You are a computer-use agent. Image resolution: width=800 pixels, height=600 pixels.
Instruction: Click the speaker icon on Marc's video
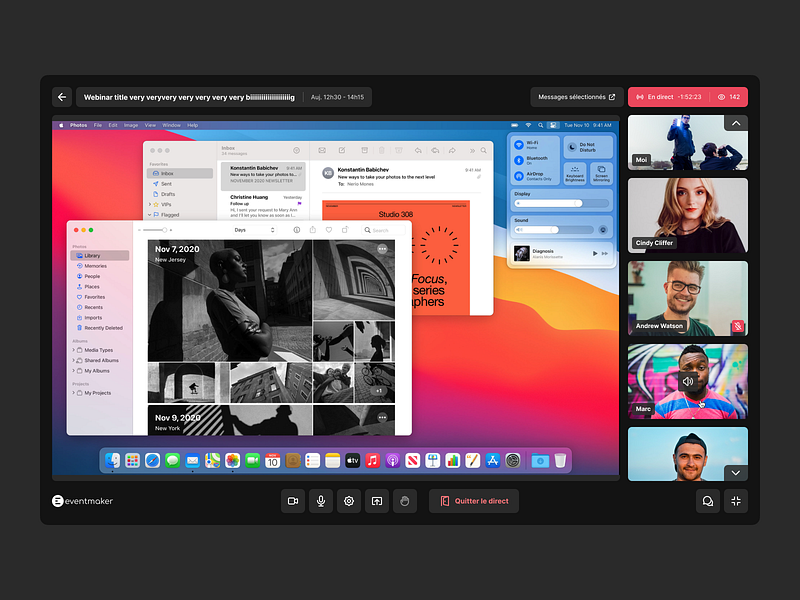point(688,381)
